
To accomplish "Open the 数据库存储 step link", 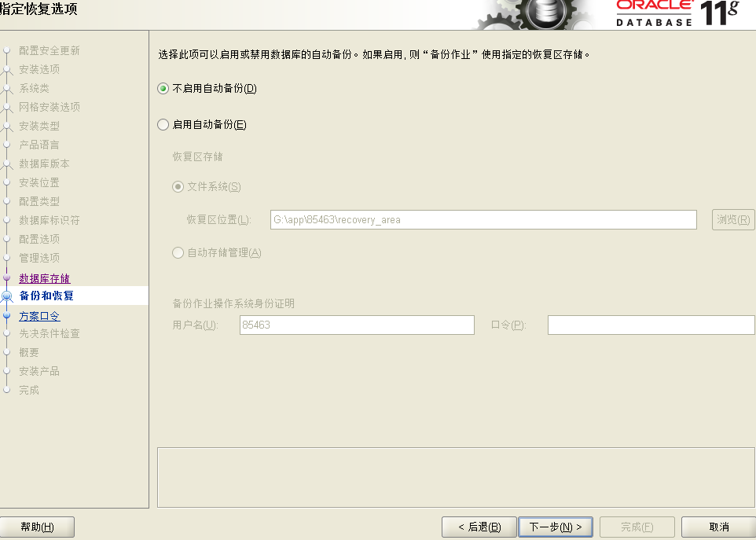I will 44,278.
